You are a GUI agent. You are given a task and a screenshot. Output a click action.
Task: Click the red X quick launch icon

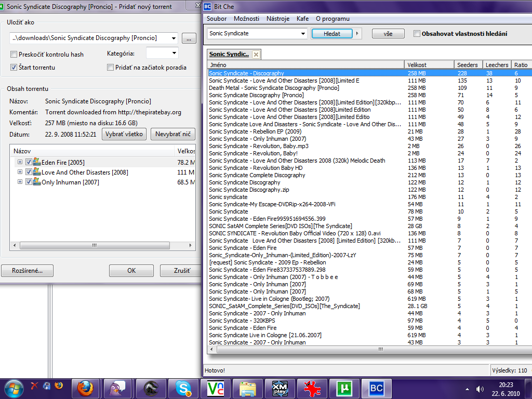(x=34, y=386)
